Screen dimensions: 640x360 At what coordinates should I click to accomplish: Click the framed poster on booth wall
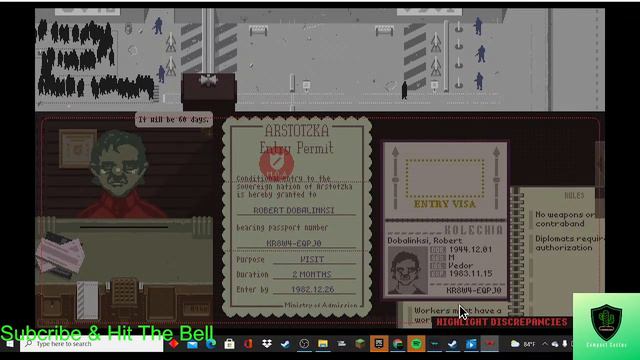click(78, 149)
